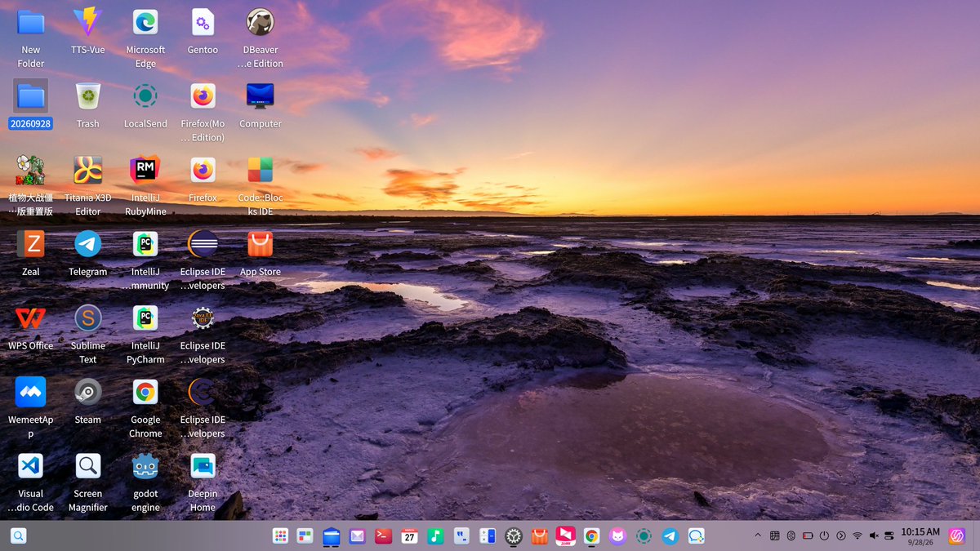Open the pink cat app in the taskbar
The height and width of the screenshot is (551, 980).
(x=618, y=536)
